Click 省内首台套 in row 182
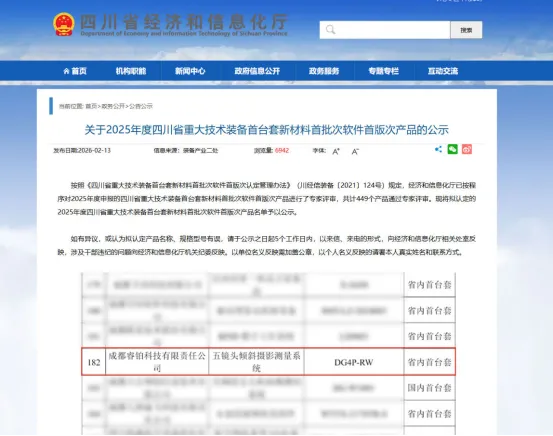 pos(430,362)
